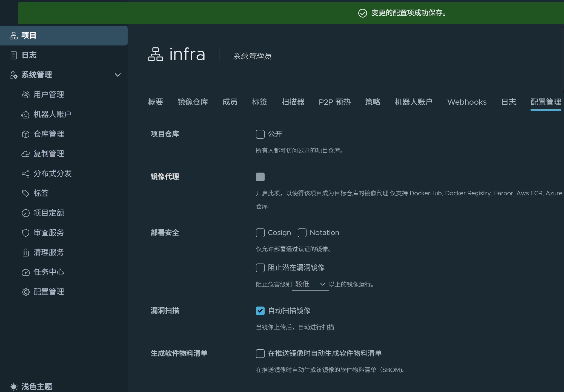Viewport: 564px width, 392px height.
Task: Check the auto-generate SBOM on push box
Action: tap(260, 353)
